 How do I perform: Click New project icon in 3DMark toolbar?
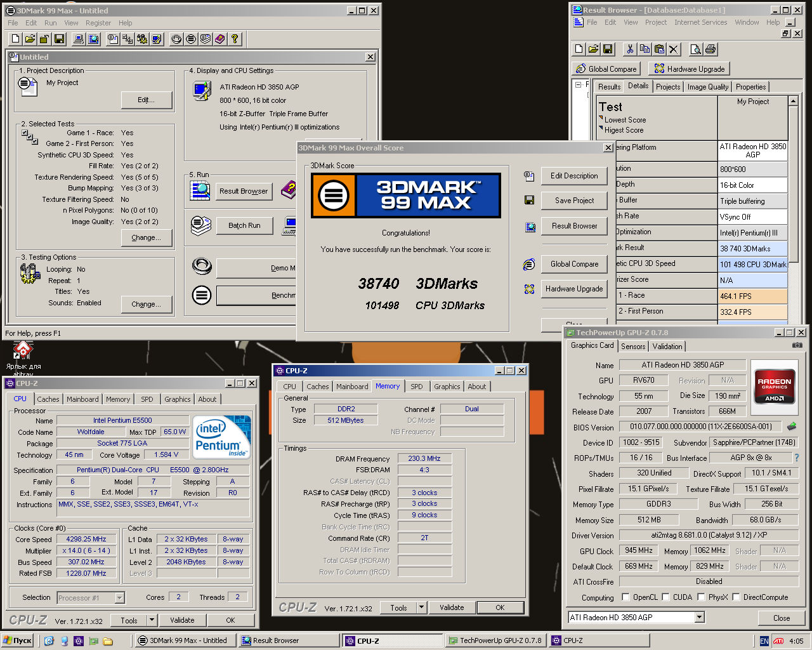16,39
